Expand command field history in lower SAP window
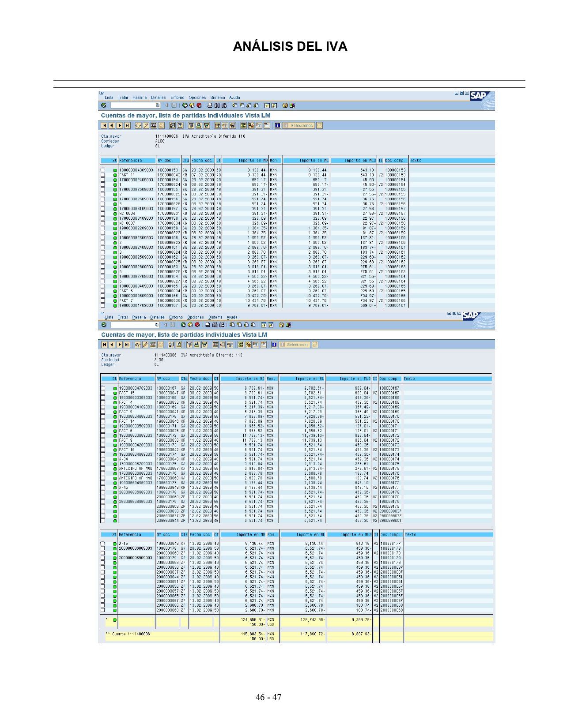Screen dimensions: 563x728 click(x=157, y=325)
